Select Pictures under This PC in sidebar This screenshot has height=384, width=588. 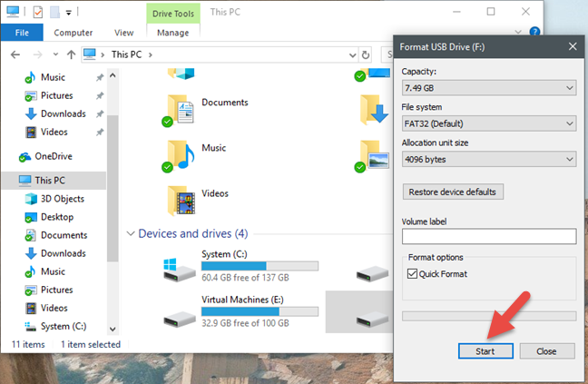click(56, 290)
